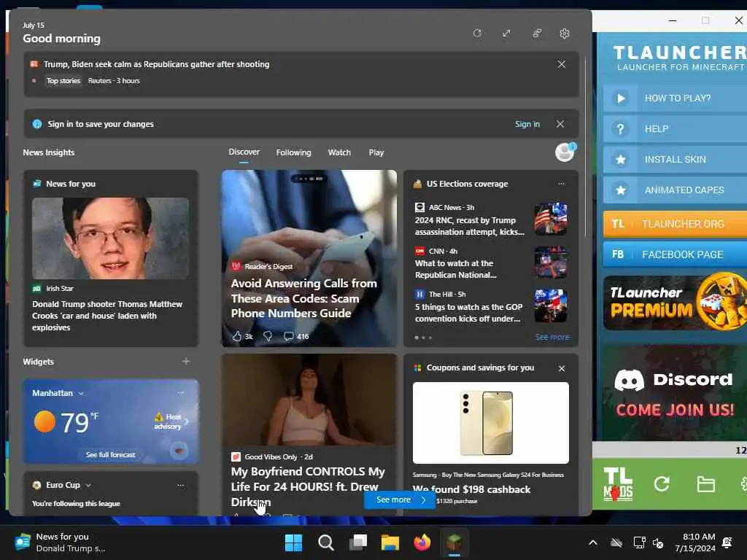Open the Top stories tag
Screen dimensions: 747x560
point(63,80)
